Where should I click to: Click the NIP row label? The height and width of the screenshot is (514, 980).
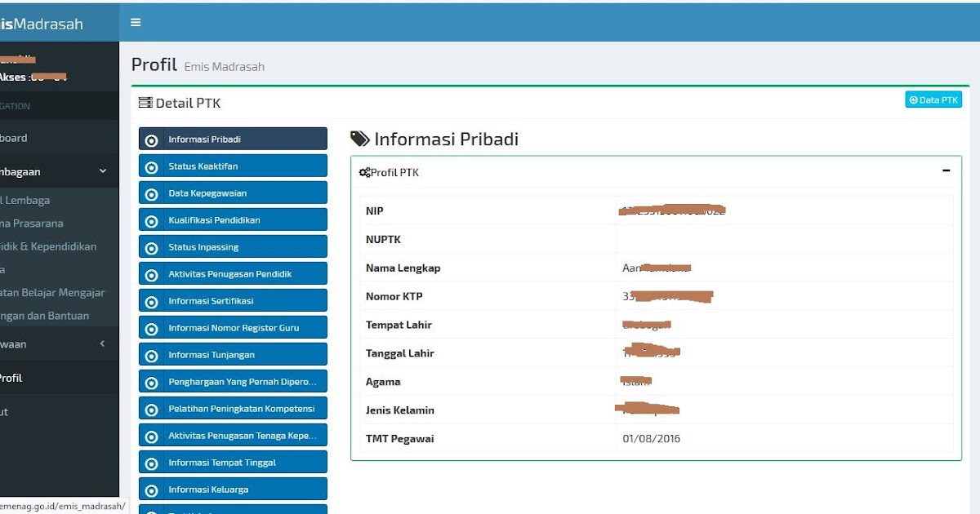374,211
